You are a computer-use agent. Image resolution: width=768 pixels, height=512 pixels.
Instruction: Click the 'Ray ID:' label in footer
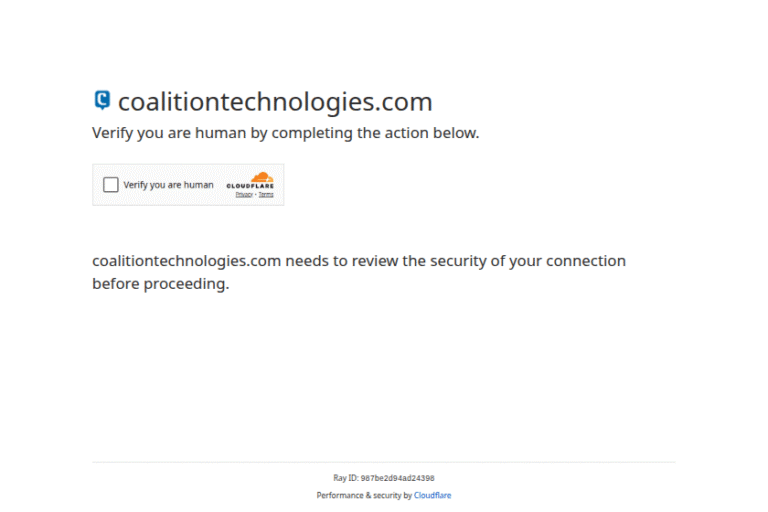(346, 478)
